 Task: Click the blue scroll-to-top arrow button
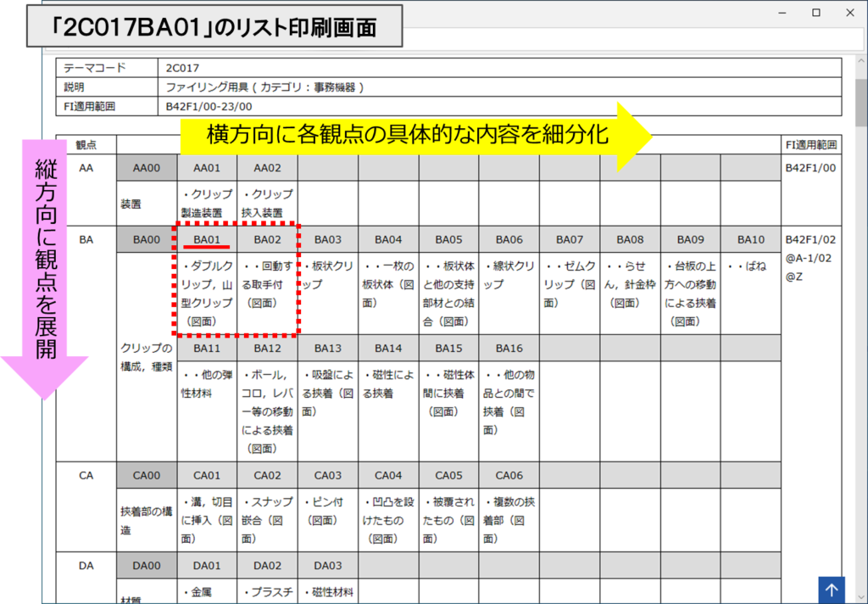click(832, 590)
